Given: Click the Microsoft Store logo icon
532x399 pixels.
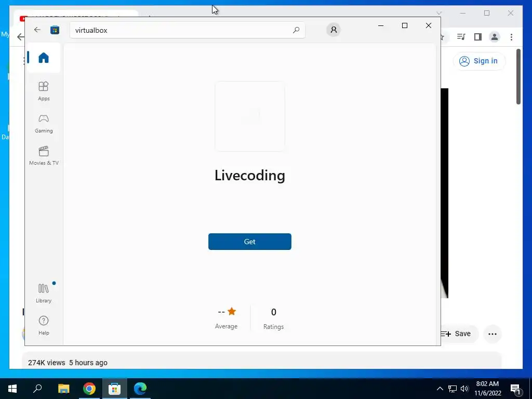Looking at the screenshot, I should (55, 30).
